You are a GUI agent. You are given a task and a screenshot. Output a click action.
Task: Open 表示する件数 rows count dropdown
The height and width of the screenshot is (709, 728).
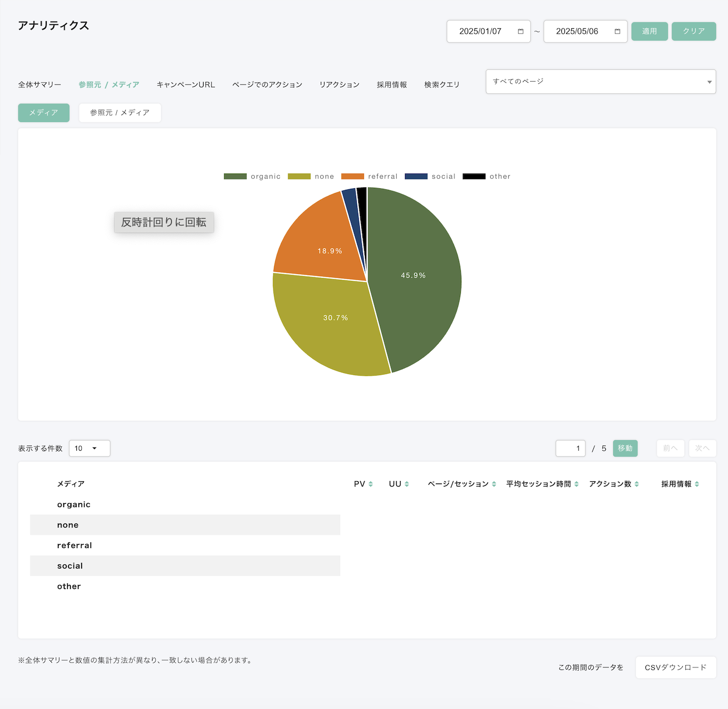click(x=89, y=448)
